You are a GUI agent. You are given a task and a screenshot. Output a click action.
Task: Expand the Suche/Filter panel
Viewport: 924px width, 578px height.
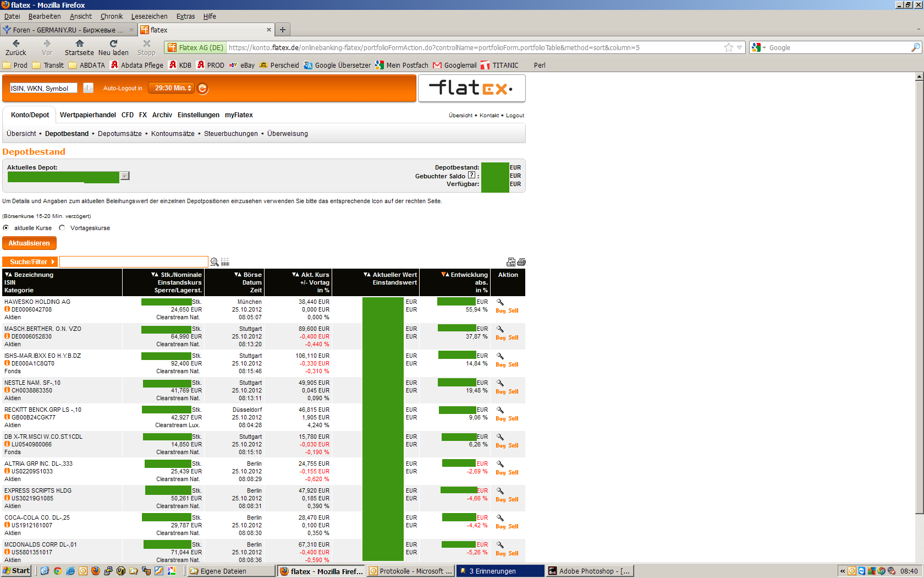coord(30,262)
